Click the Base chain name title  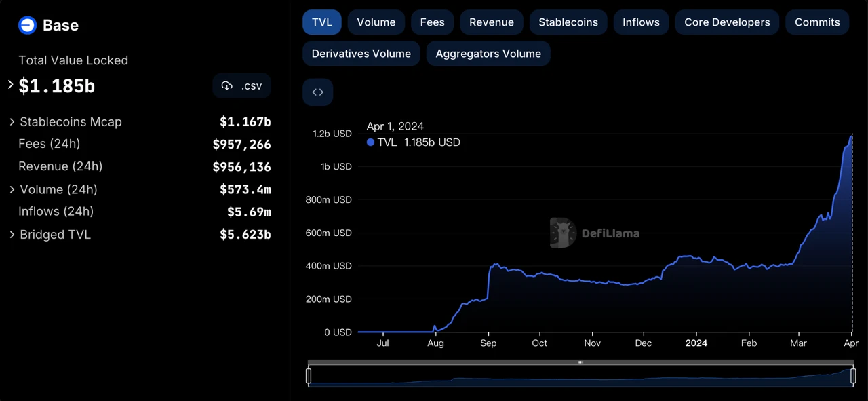point(60,25)
